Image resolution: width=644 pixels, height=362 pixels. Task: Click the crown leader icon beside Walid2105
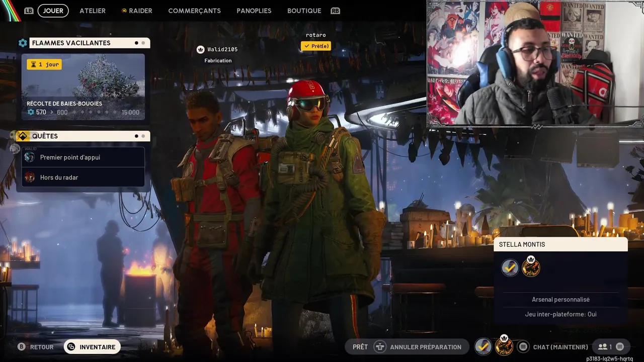pos(200,49)
